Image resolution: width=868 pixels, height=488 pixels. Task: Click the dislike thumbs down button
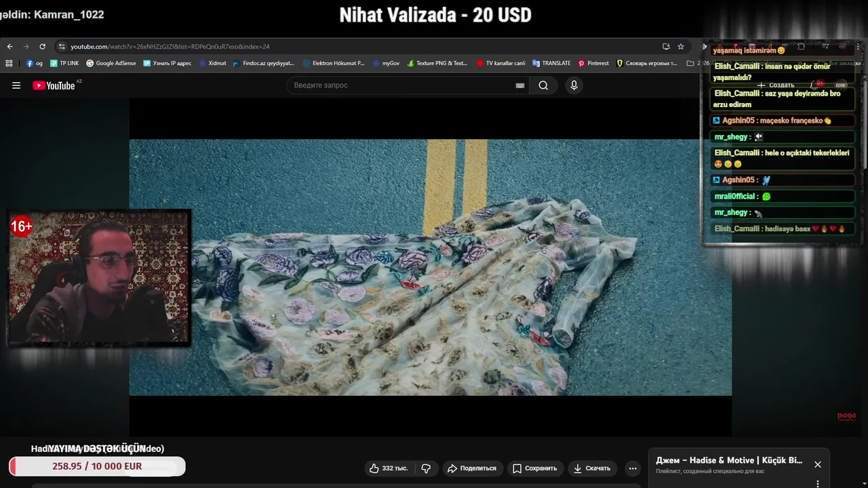426,468
